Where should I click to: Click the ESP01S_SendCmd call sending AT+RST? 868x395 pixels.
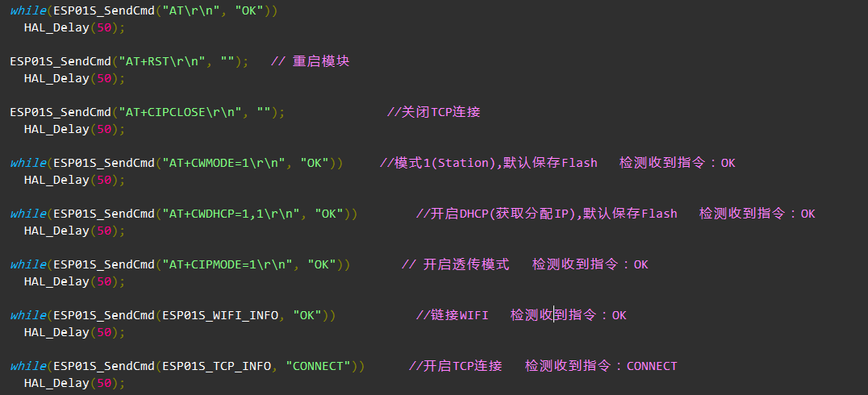tap(61, 61)
